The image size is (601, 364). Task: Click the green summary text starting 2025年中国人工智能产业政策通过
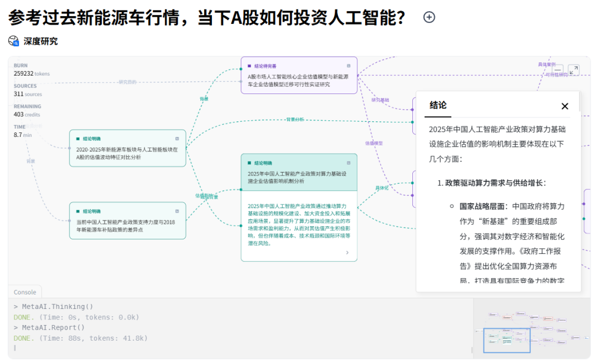[299, 224]
